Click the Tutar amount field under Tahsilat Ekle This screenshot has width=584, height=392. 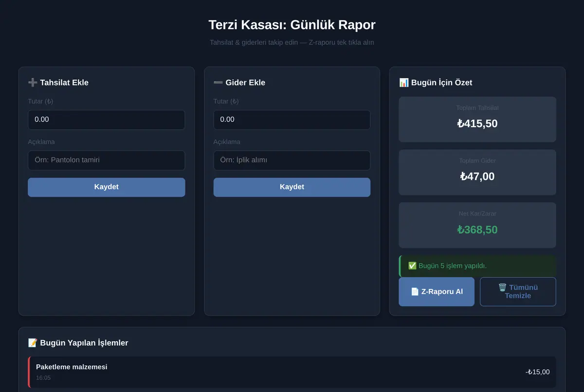pos(106,120)
